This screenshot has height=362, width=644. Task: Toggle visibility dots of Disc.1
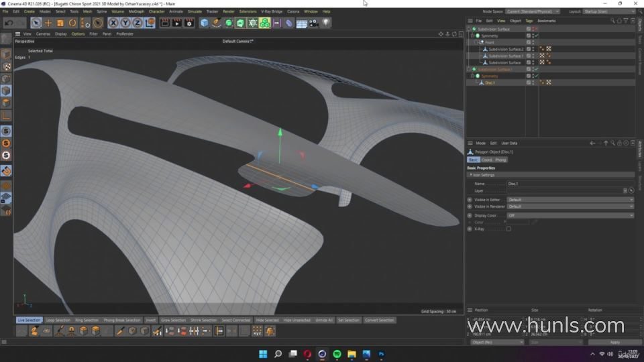pos(533,82)
